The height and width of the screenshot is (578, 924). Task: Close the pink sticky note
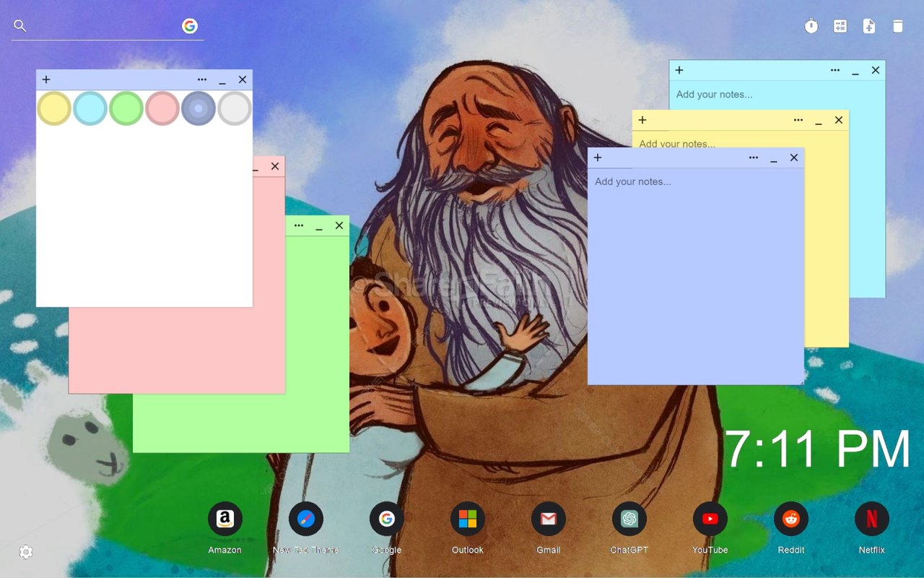pyautogui.click(x=275, y=166)
